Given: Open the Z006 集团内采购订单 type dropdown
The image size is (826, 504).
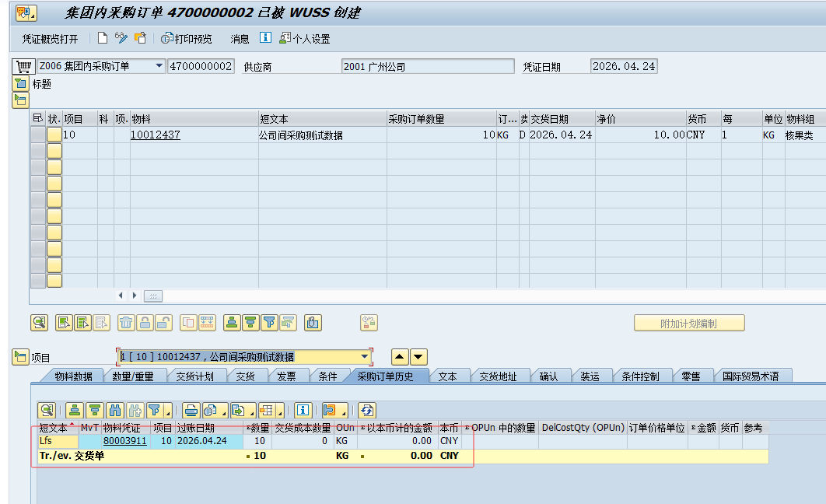Looking at the screenshot, I should pos(159,66).
